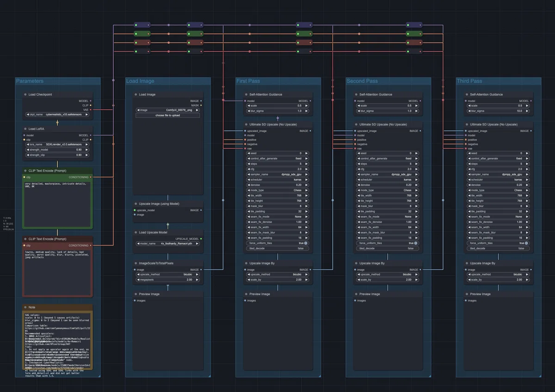Viewport: 555px width, 392px height.
Task: Click the Third Pass Ultimate SD Upscale title dot
Action: tap(466, 124)
